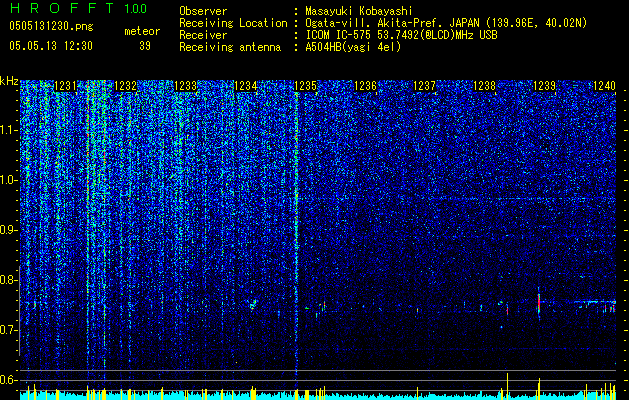Click observer name Masayuki Kobayashi

pos(358,11)
